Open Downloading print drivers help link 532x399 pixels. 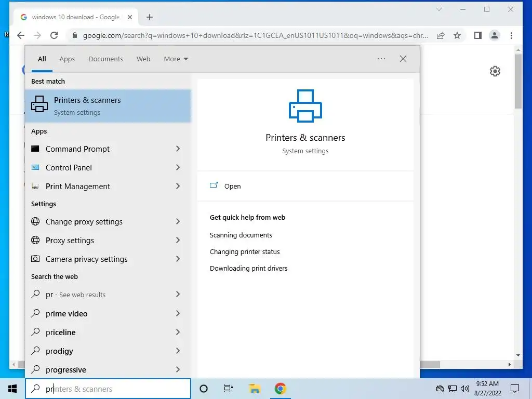[x=248, y=269]
